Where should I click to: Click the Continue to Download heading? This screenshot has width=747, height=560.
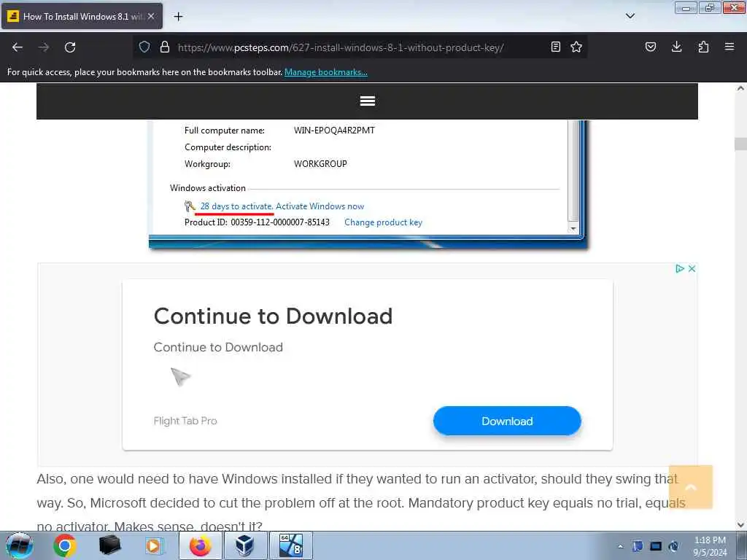[x=273, y=316]
